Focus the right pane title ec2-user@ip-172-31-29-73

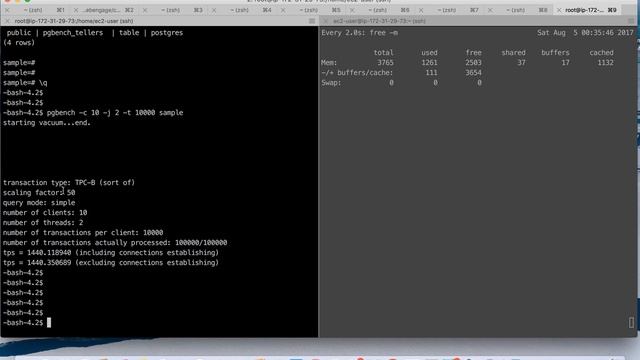(x=379, y=21)
